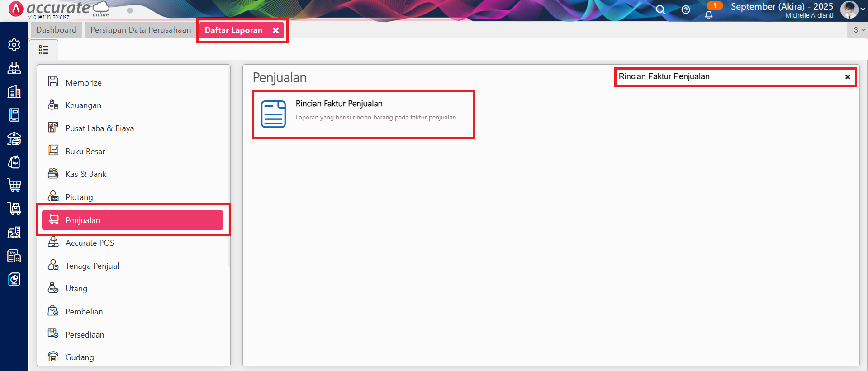The image size is (868, 371).
Task: Clear the report search field text
Action: [848, 77]
